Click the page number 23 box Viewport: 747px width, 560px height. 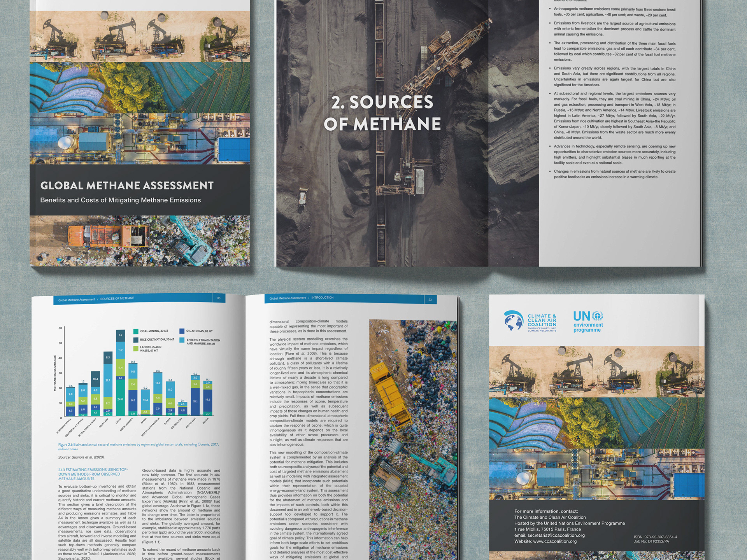tap(430, 299)
